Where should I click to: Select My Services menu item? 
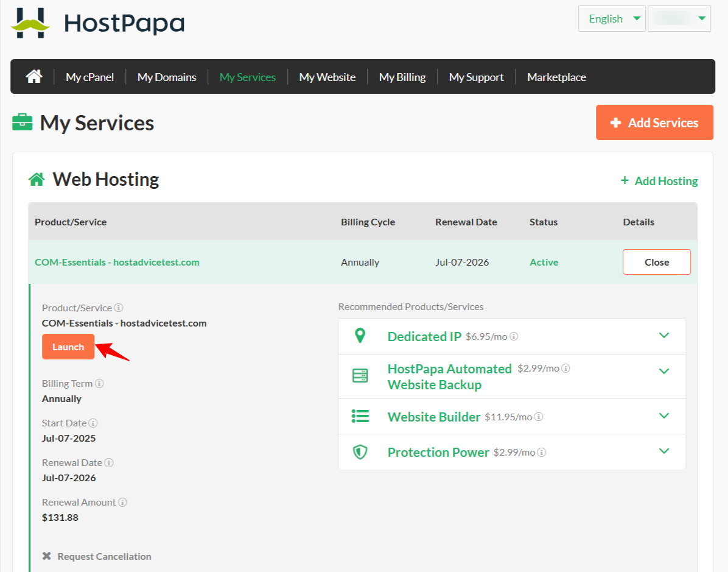[248, 77]
